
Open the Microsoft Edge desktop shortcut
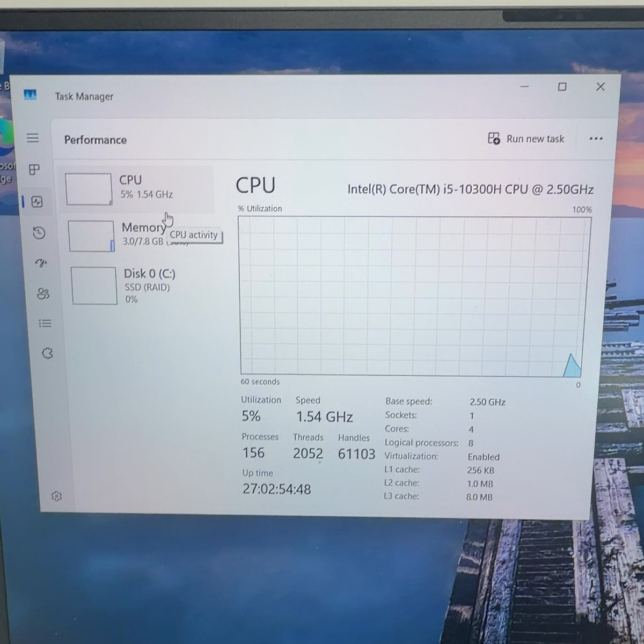point(7,150)
